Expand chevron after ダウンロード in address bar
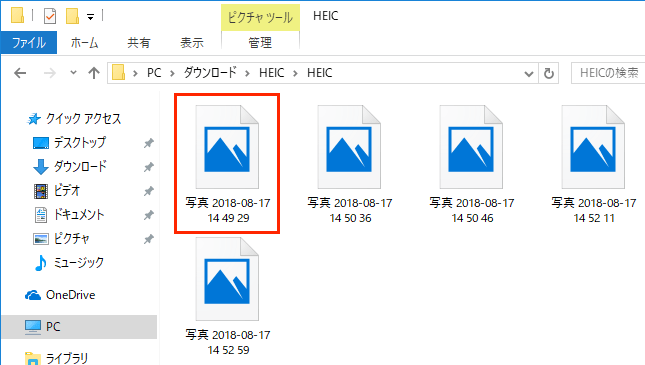645x365 pixels. (247, 73)
